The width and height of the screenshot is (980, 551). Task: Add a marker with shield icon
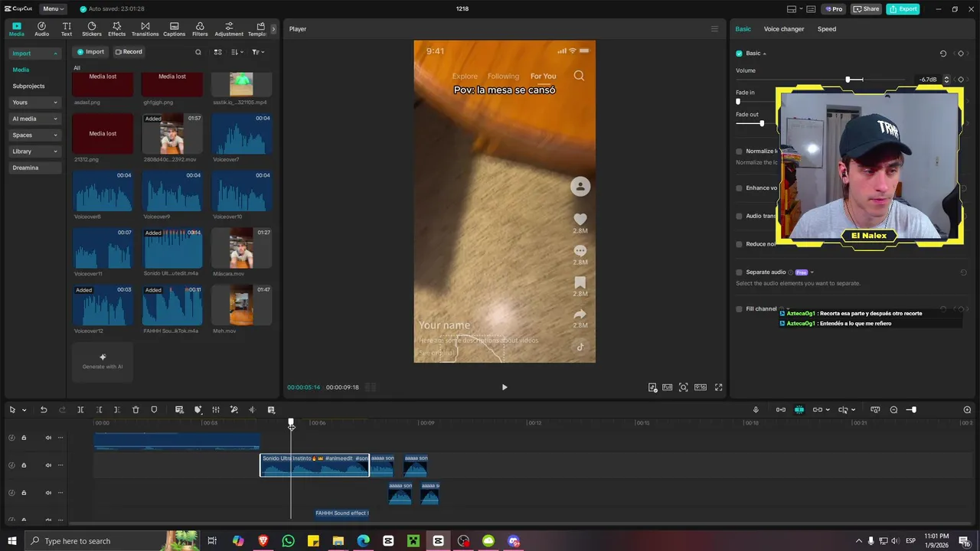[x=154, y=410]
